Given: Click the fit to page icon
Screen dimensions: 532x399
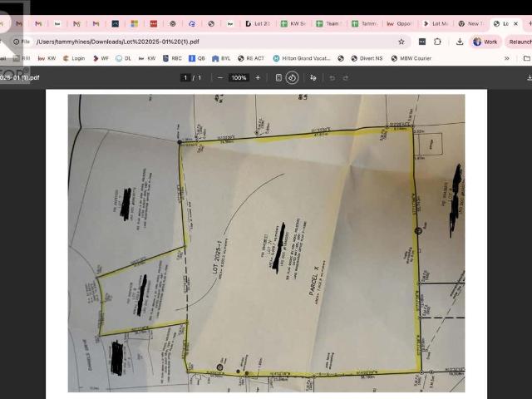Looking at the screenshot, I should (278, 77).
